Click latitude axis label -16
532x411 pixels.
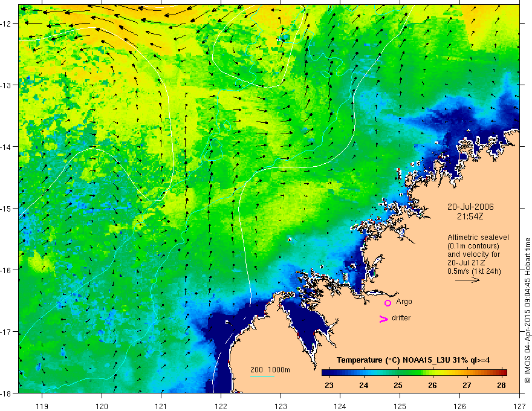pyautogui.click(x=6, y=270)
